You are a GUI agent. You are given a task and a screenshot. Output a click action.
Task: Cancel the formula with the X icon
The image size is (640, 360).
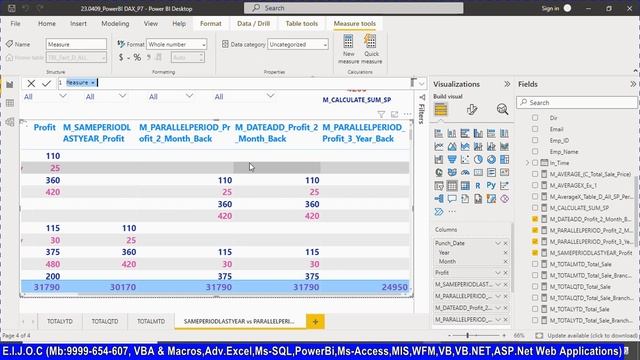31,83
